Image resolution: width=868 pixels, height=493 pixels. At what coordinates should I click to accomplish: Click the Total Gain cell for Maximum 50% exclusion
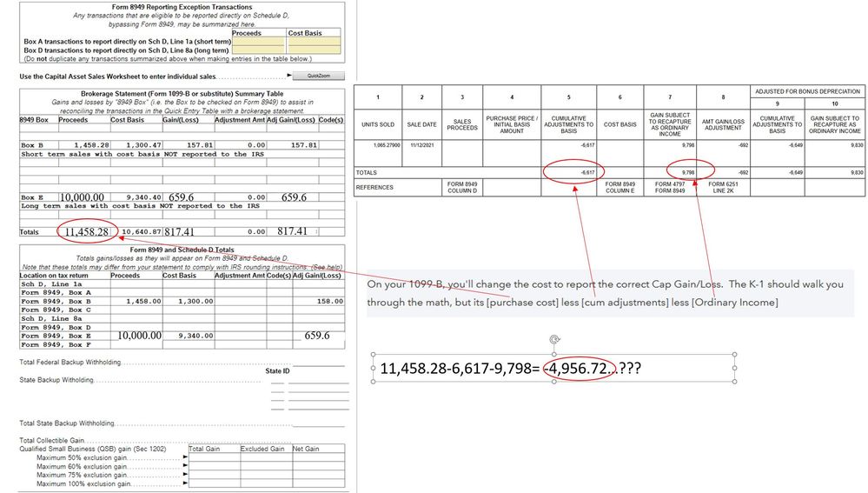coord(215,457)
